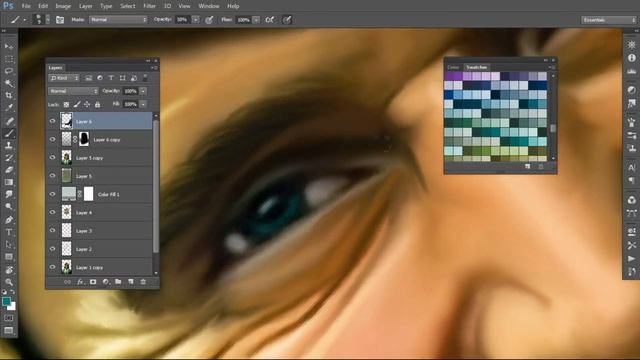Open the layer blend mode Normal dropdown

coord(73,91)
